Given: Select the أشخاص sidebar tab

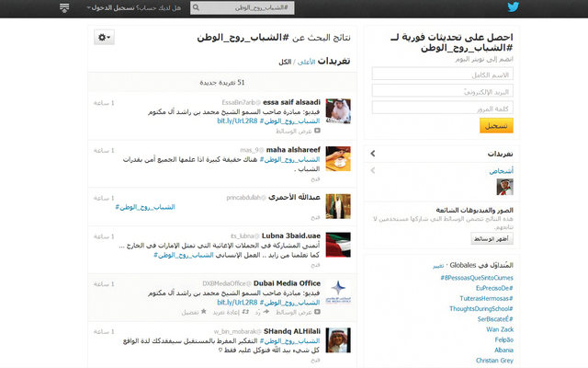Looking at the screenshot, I should pyautogui.click(x=502, y=171).
